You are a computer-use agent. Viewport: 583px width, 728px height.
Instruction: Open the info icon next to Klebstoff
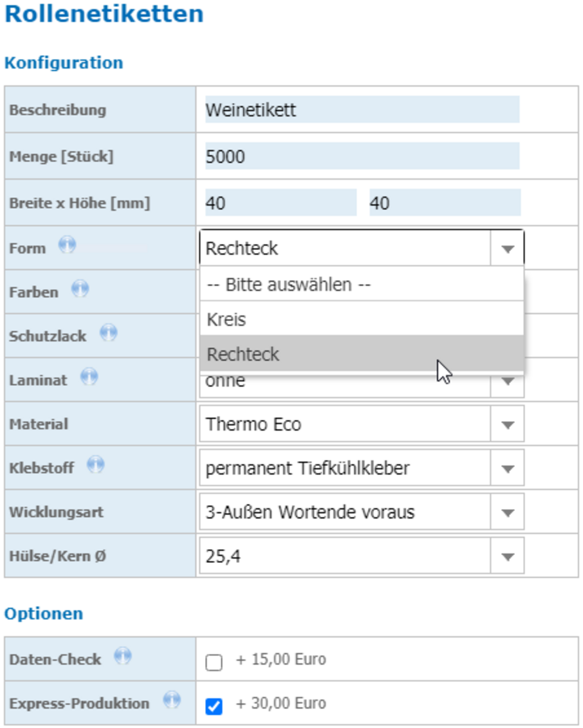96,465
